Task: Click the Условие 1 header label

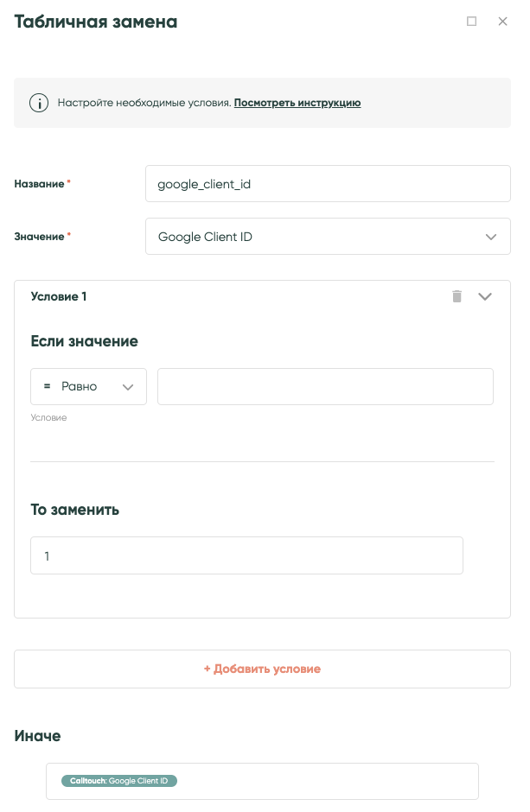Action: coord(58,296)
